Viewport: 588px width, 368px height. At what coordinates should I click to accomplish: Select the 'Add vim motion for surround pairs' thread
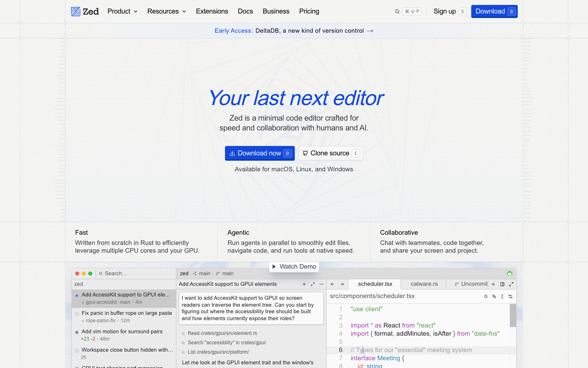(124, 335)
